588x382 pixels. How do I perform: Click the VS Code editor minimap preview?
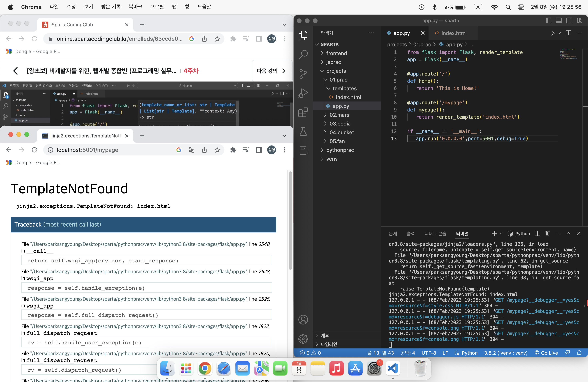pyautogui.click(x=568, y=54)
